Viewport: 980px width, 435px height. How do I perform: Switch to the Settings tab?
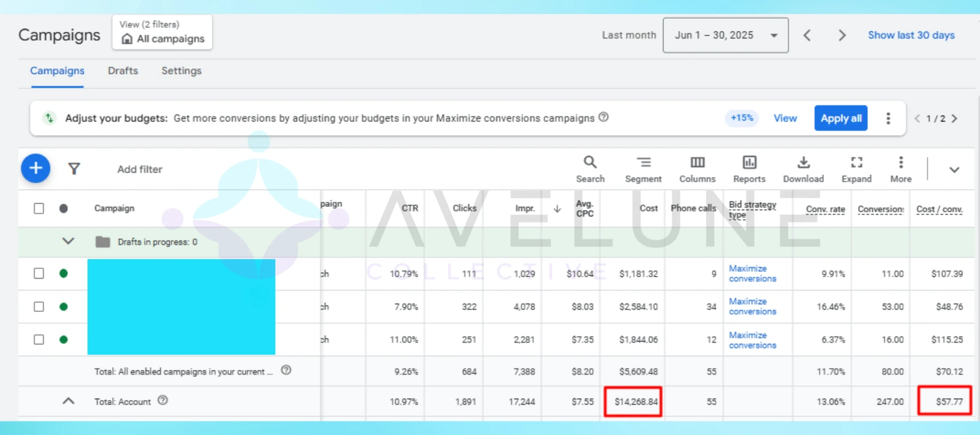click(x=181, y=71)
